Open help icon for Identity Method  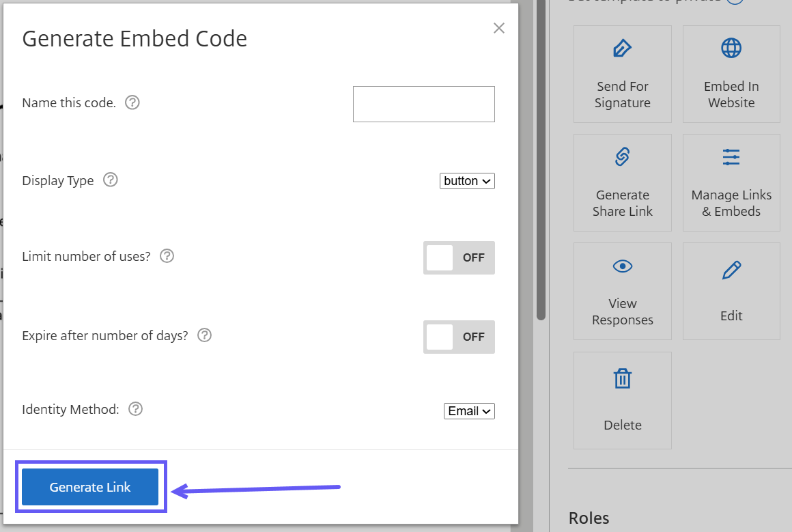pos(135,408)
